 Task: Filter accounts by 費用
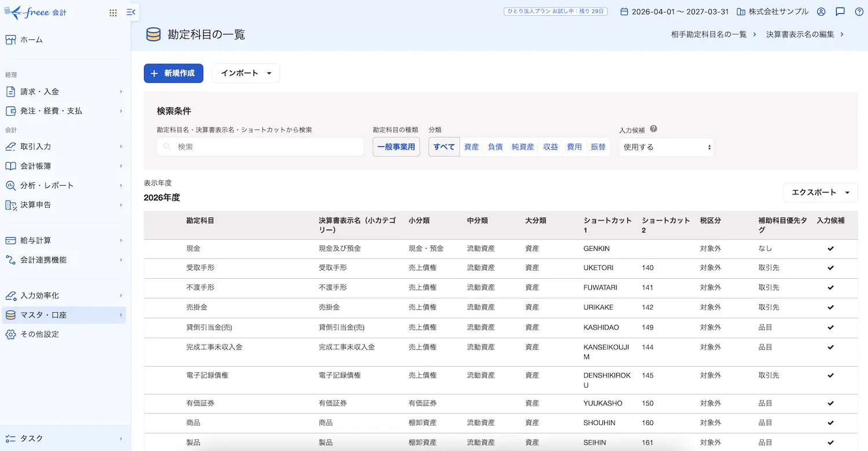pos(575,147)
